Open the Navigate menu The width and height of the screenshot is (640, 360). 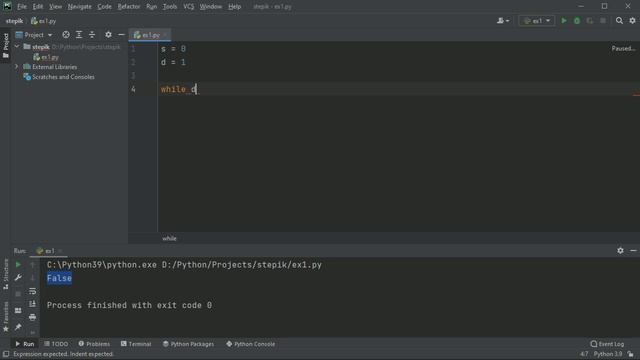(x=80, y=7)
